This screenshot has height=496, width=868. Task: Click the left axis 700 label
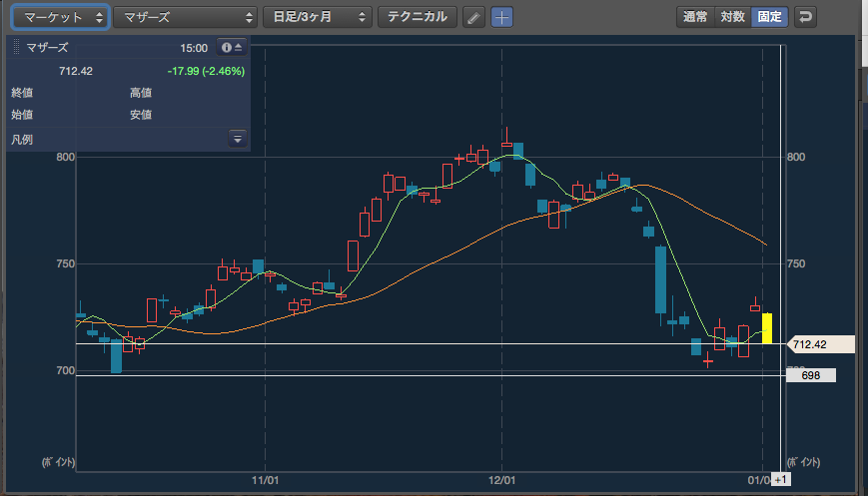65,370
